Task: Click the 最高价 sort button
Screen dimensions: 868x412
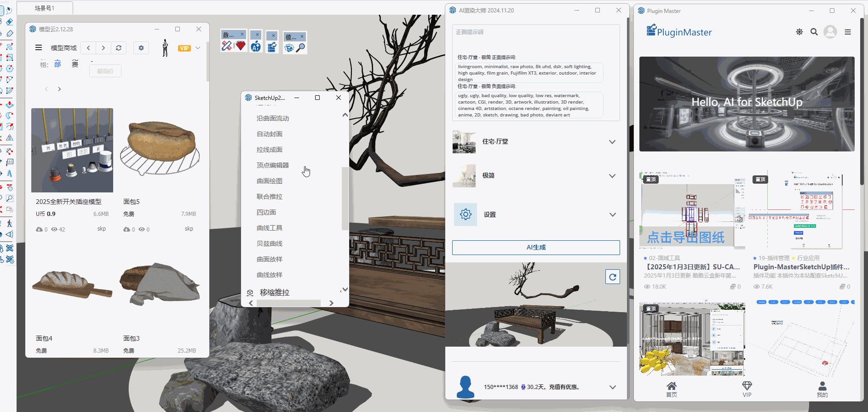Action: pos(105,71)
